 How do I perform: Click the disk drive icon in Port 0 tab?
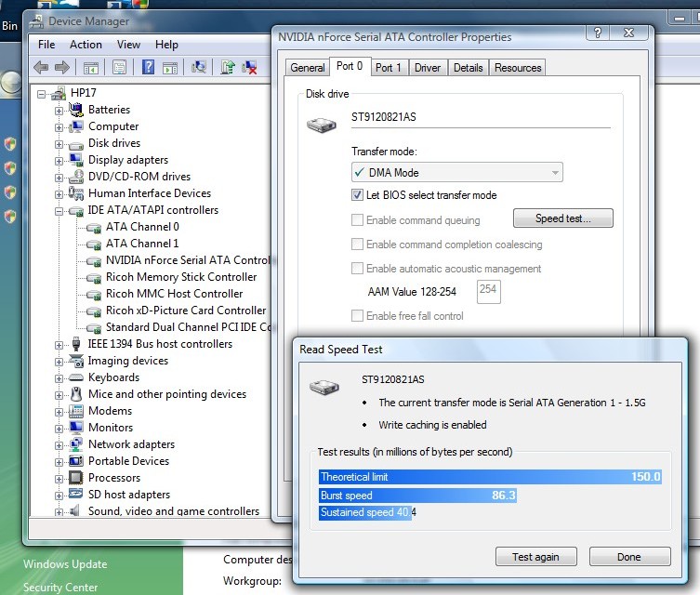tap(322, 125)
